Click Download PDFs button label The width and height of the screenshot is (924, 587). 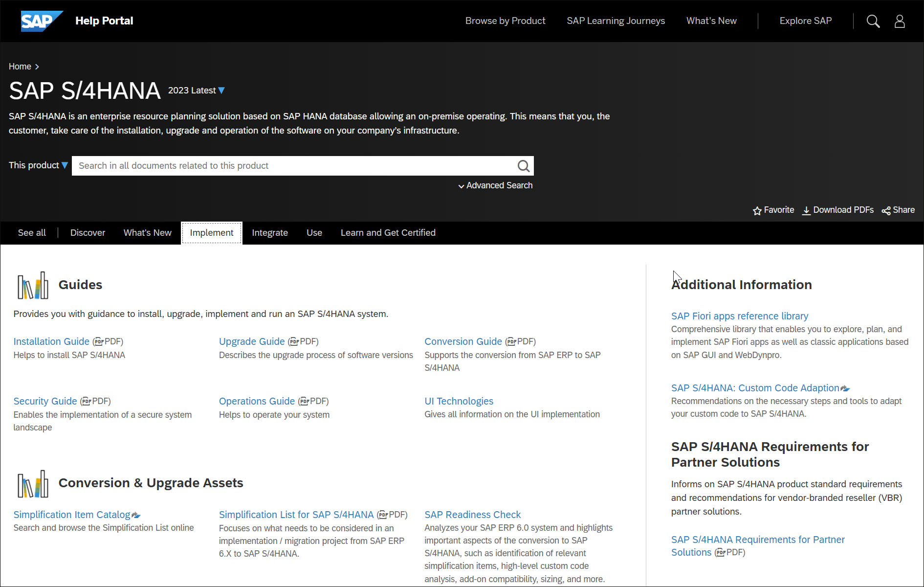[843, 210]
